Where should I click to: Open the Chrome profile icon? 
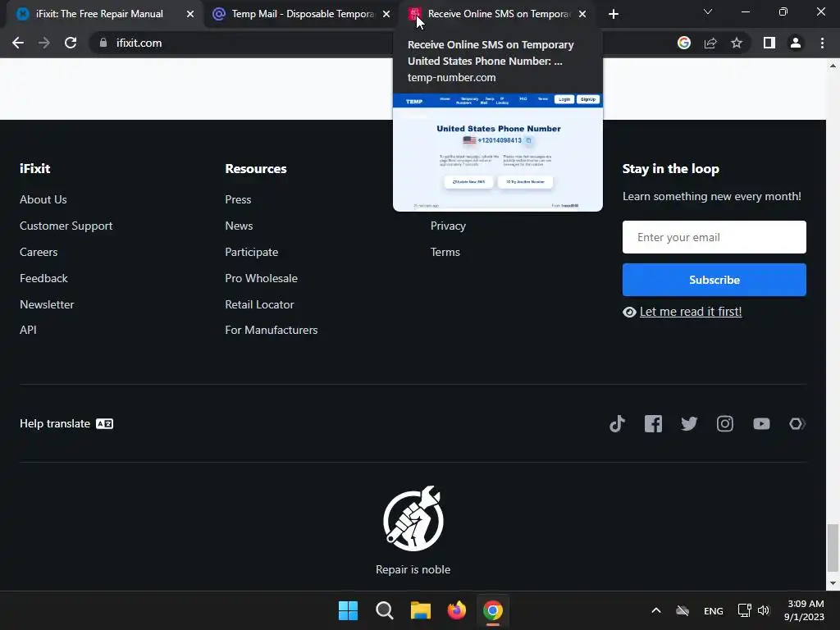(x=796, y=43)
